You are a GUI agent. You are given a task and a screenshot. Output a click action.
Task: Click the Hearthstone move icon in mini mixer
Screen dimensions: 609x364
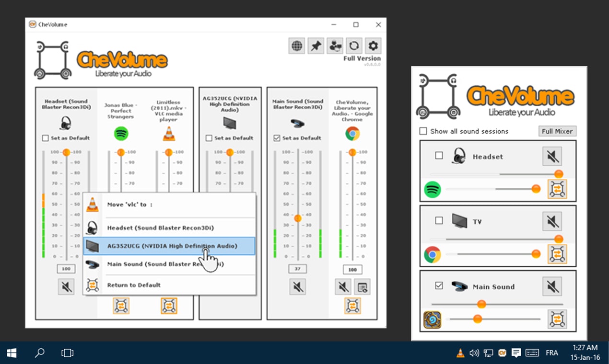(x=557, y=319)
